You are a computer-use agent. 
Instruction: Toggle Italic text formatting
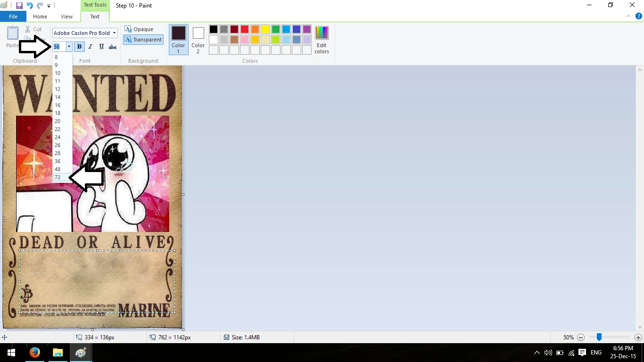pyautogui.click(x=90, y=47)
